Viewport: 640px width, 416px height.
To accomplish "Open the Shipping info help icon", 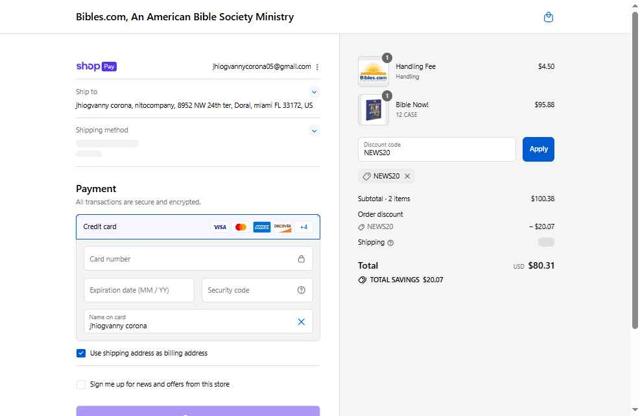I will [391, 243].
